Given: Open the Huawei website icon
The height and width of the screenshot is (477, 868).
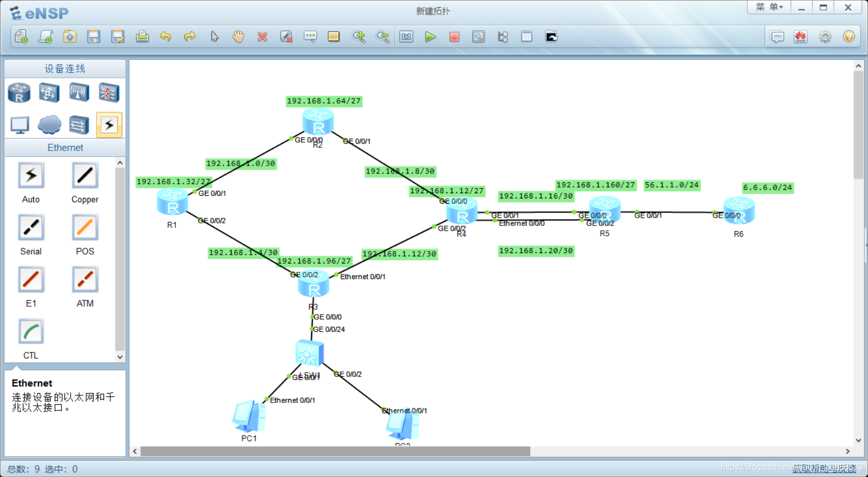Looking at the screenshot, I should click(800, 36).
